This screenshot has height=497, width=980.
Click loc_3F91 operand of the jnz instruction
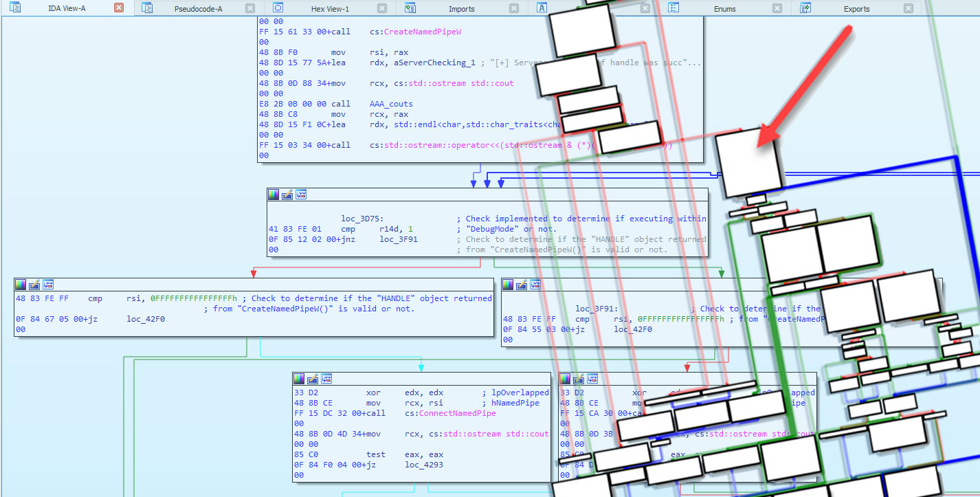click(x=399, y=239)
